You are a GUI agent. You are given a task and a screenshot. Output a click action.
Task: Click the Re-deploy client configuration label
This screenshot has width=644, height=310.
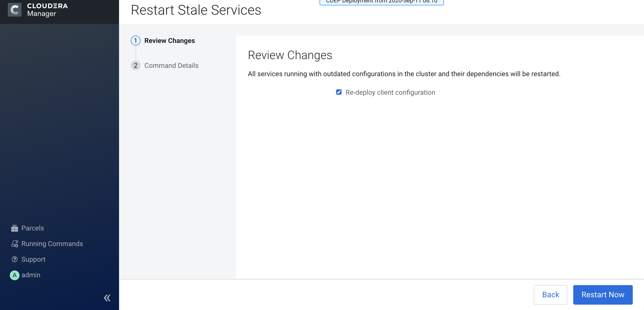point(390,92)
